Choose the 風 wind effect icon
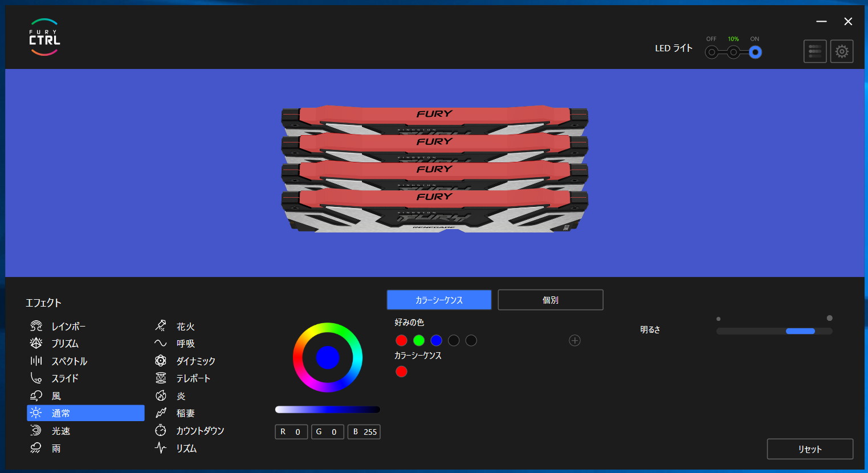The image size is (868, 473). (36, 395)
